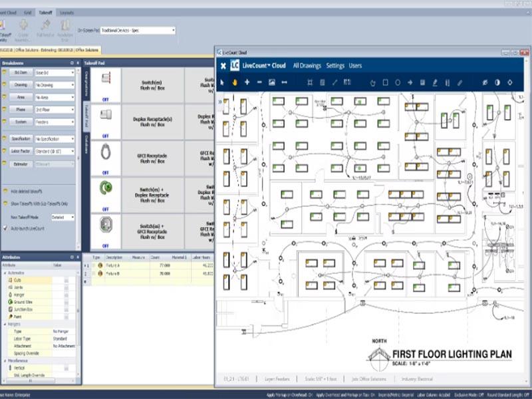Open the image thumbnail icon in LiveCount toolbar

pyautogui.click(x=271, y=81)
